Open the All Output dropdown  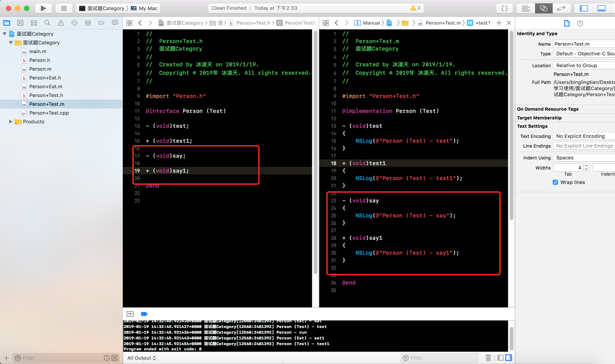pos(141,358)
